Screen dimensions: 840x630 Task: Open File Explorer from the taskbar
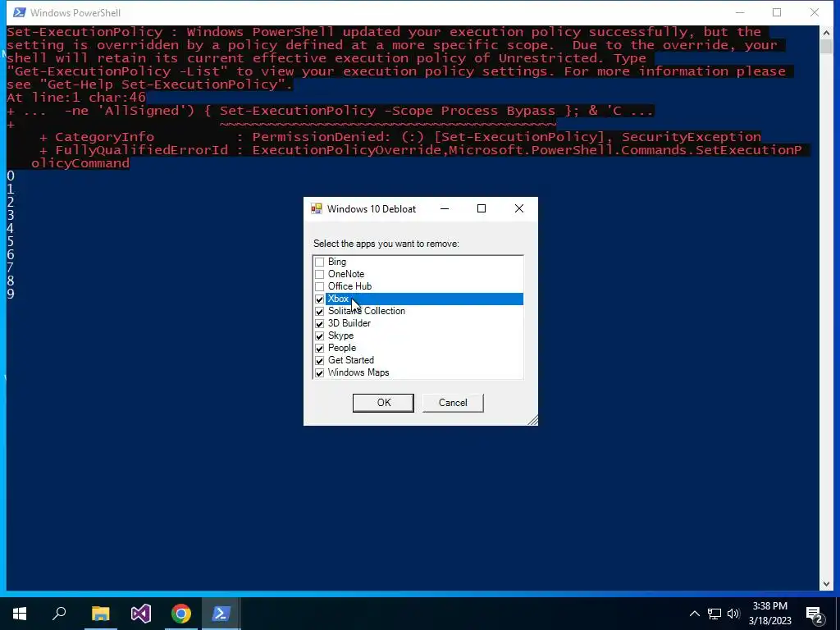click(100, 614)
